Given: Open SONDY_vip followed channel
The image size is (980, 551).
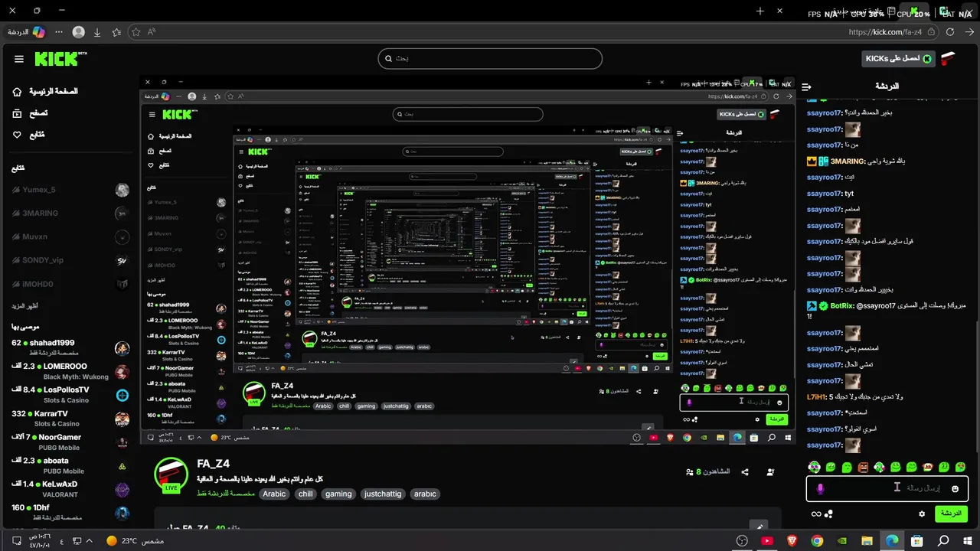Looking at the screenshot, I should pyautogui.click(x=70, y=260).
